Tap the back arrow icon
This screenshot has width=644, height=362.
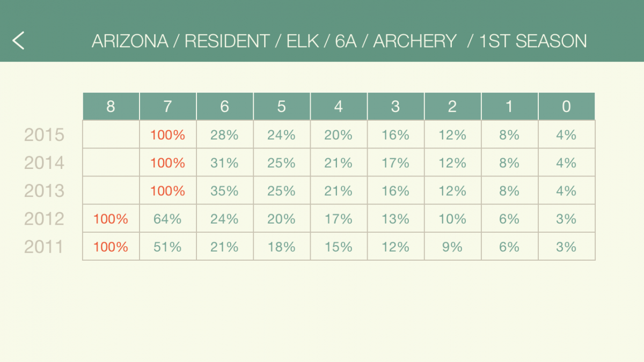(x=19, y=40)
